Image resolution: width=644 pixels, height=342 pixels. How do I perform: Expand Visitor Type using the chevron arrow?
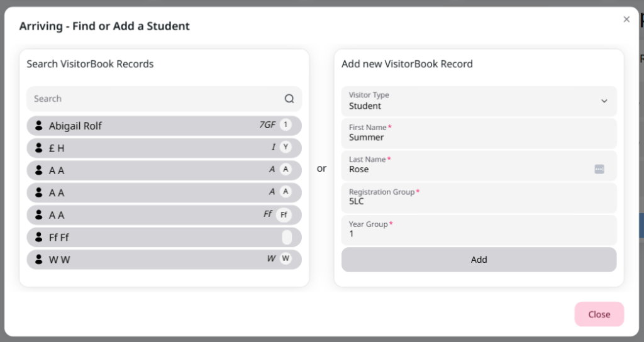click(604, 101)
